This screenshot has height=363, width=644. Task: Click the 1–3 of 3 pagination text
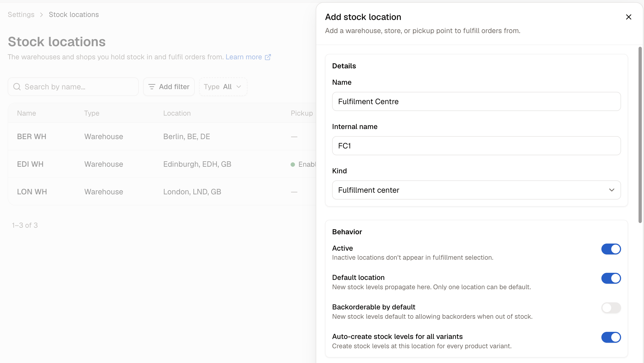25,225
